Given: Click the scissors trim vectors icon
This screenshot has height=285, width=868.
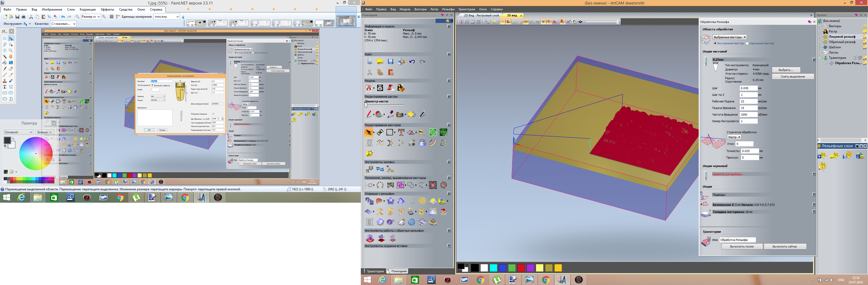Looking at the screenshot, I should tap(412, 143).
